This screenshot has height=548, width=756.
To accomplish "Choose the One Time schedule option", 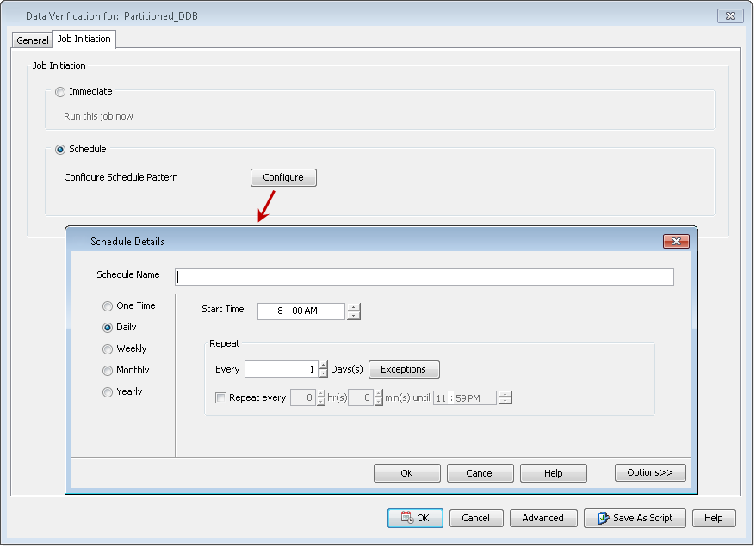I will pyautogui.click(x=108, y=306).
